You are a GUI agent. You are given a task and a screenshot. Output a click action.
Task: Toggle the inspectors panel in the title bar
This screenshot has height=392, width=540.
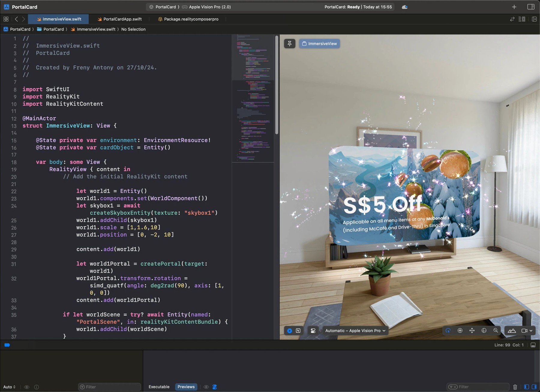pos(531,7)
